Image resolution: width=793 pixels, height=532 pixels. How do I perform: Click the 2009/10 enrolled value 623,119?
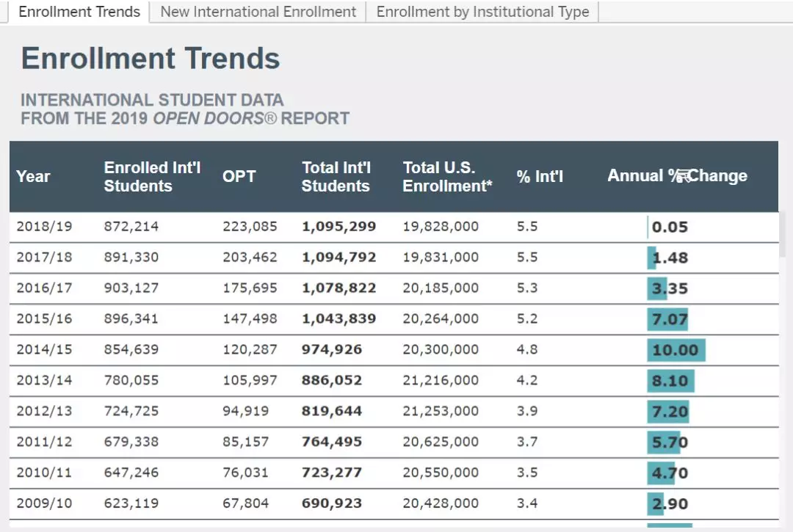point(131,504)
